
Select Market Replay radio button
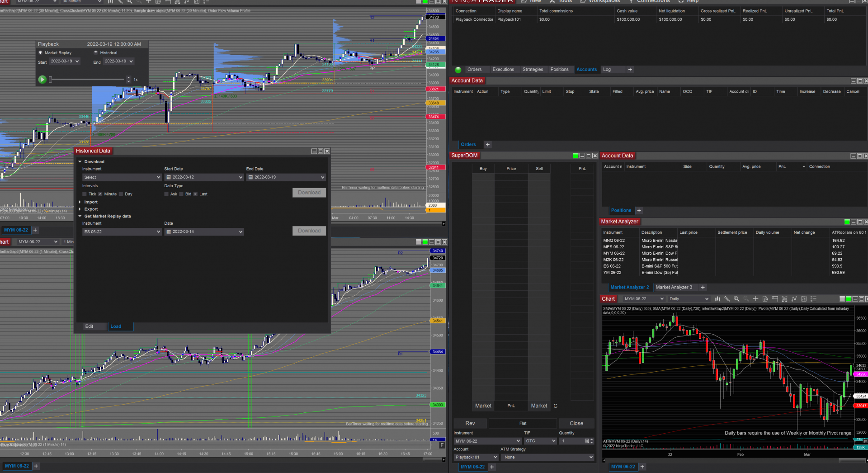41,52
